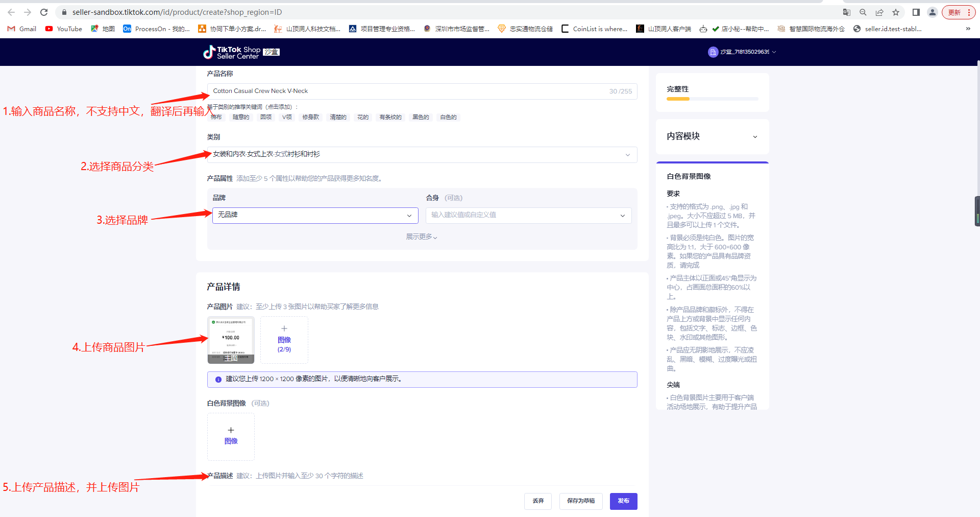
Task: Select the uploaded main product image thumbnail
Action: [231, 340]
